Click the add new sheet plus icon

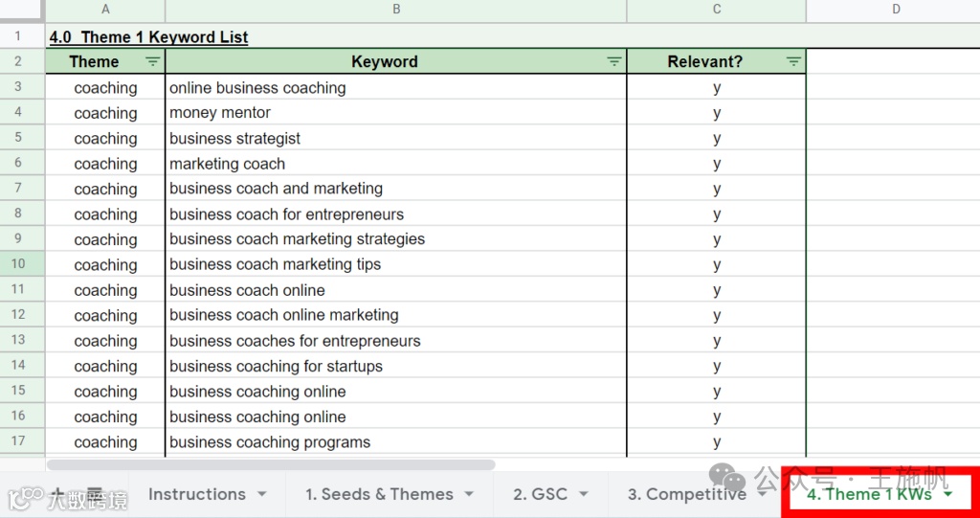coord(59,494)
